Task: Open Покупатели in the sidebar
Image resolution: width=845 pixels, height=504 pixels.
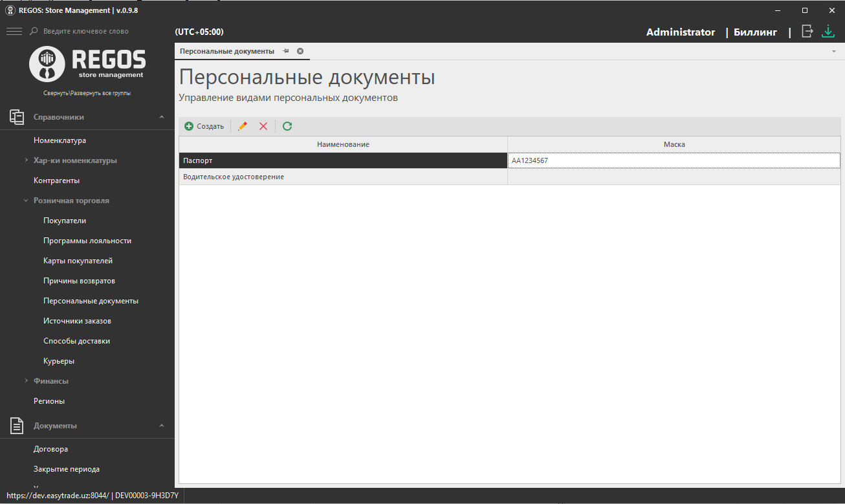Action: [65, 221]
